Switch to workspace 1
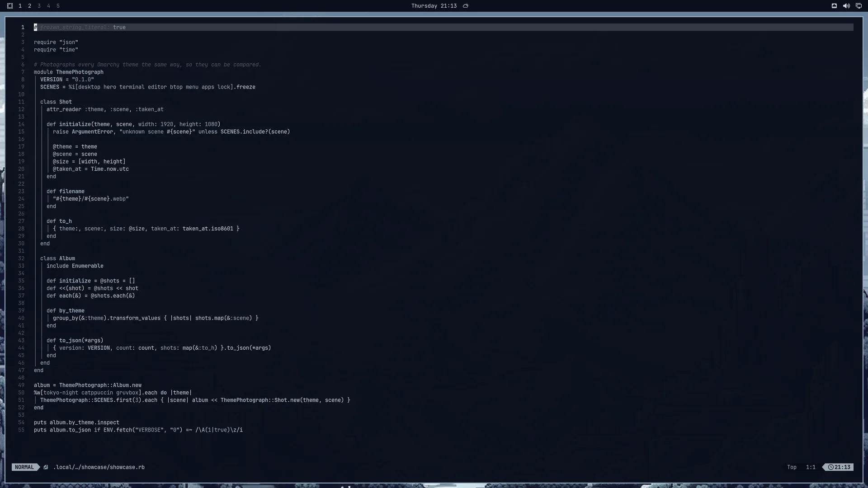The image size is (868, 488). pyautogui.click(x=20, y=6)
